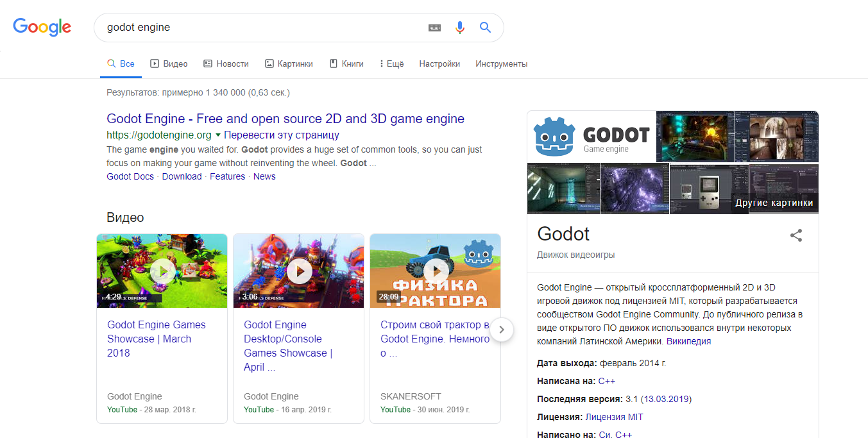This screenshot has height=438, width=868.
Task: Open Строим свой трактор video title
Action: point(435,339)
